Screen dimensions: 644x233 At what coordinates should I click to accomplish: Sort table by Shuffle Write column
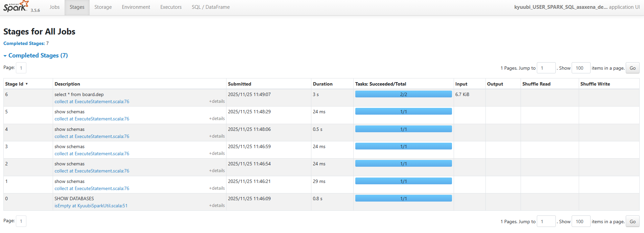[x=595, y=84]
